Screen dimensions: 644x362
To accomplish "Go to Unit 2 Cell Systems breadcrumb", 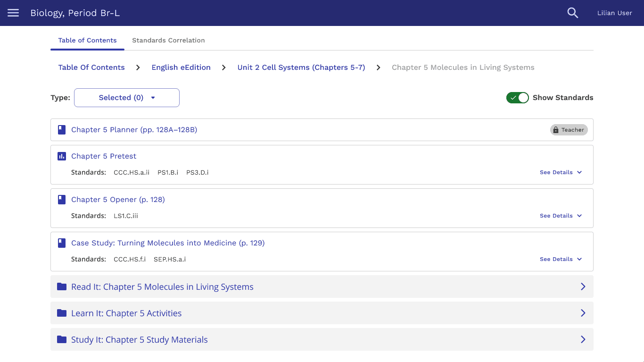I will coord(301,67).
